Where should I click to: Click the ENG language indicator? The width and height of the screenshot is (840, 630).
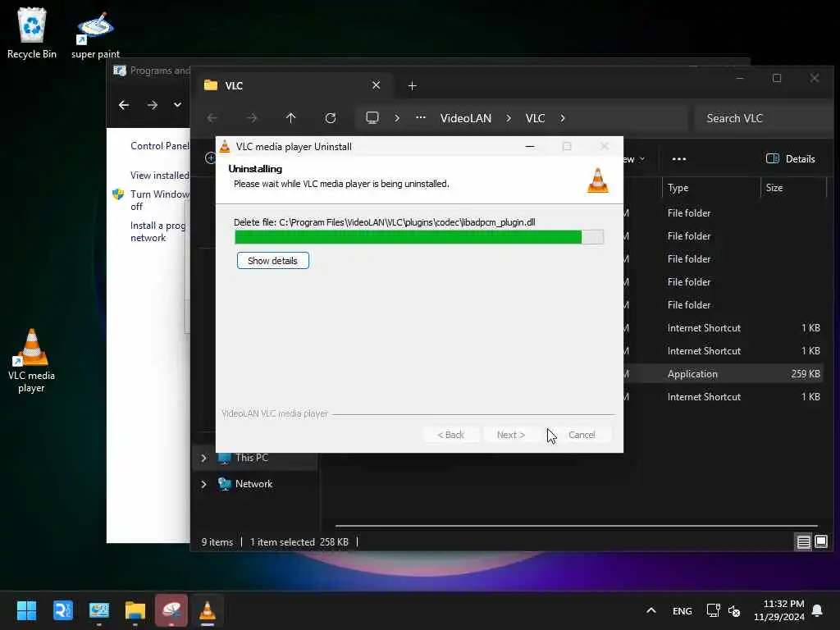coord(682,610)
